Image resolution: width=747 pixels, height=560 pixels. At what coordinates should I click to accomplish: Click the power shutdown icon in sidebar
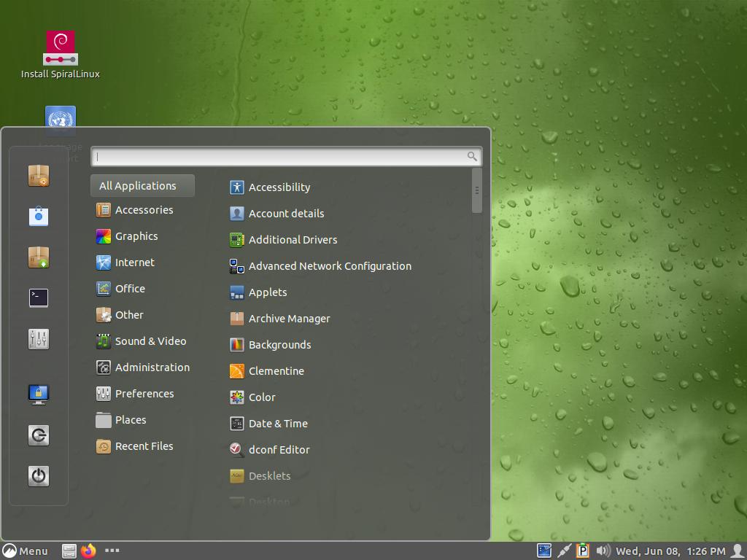[39, 476]
